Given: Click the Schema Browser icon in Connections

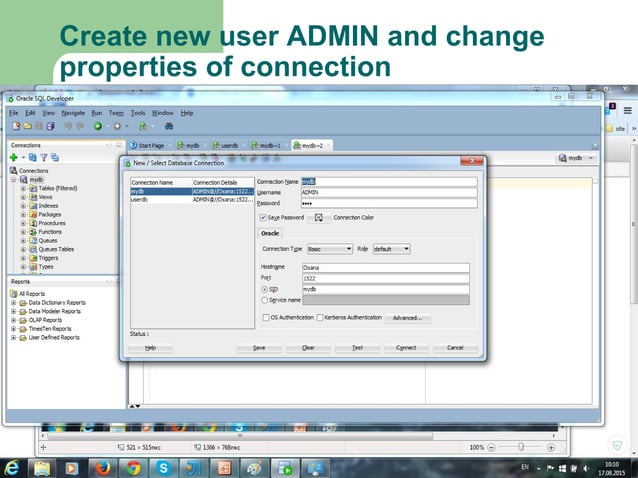Looking at the screenshot, I should (55, 157).
